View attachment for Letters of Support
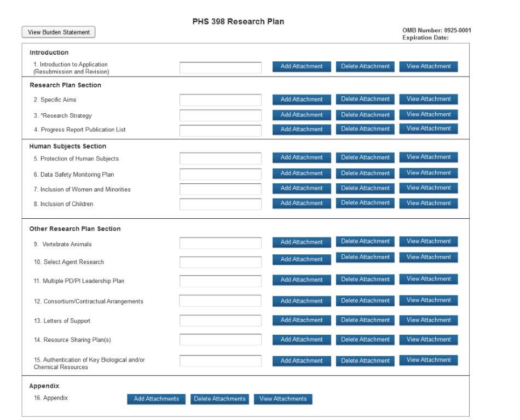520x420 pixels. 429,320
